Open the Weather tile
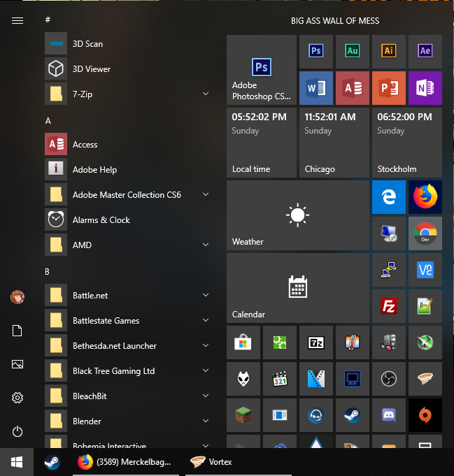 click(298, 215)
